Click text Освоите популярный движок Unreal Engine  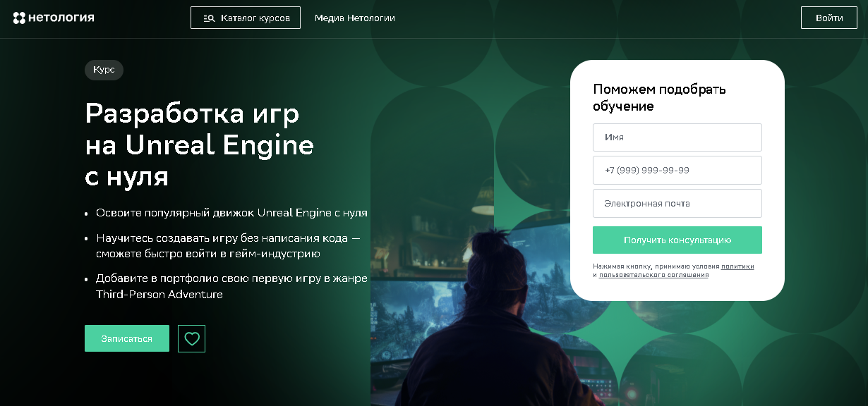[231, 212]
